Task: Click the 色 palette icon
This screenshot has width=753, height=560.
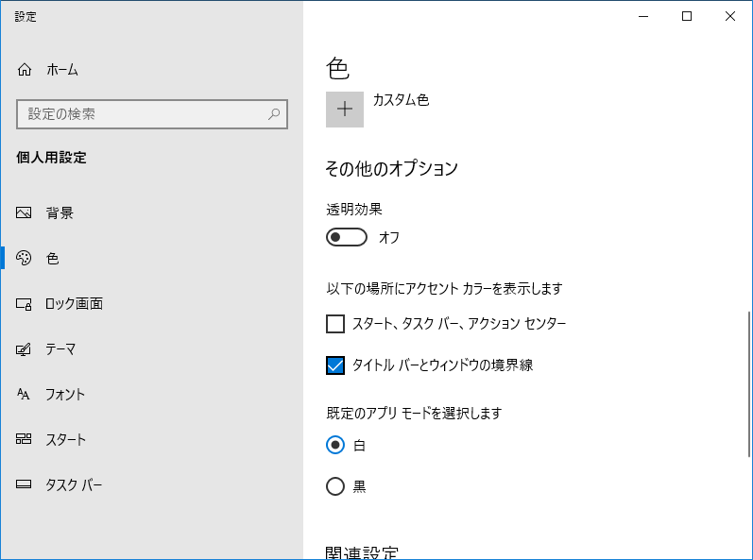Action: coord(24,258)
